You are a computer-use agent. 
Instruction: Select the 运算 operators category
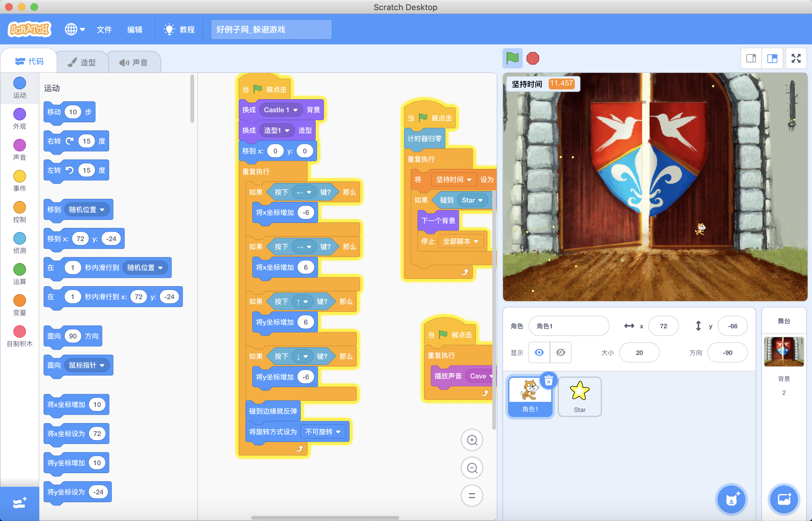click(20, 275)
